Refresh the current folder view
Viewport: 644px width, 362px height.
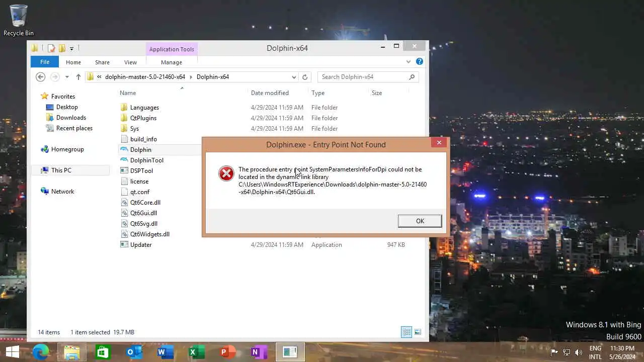tap(304, 77)
